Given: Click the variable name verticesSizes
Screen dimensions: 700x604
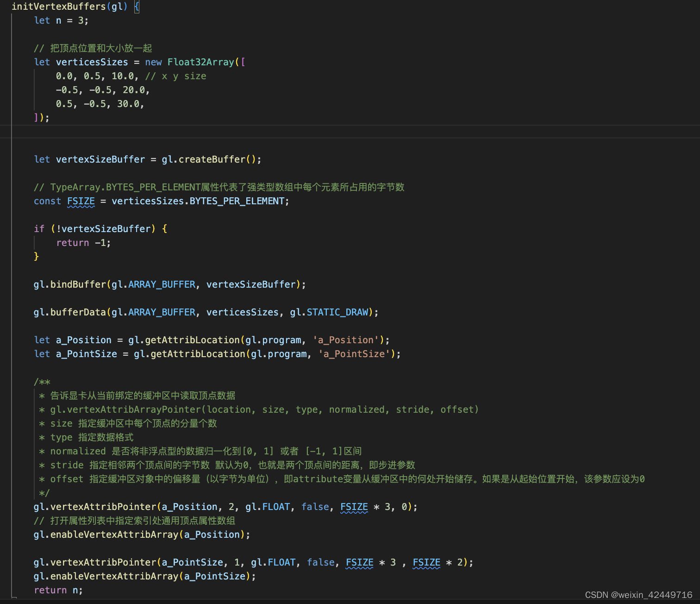Looking at the screenshot, I should click(92, 62).
